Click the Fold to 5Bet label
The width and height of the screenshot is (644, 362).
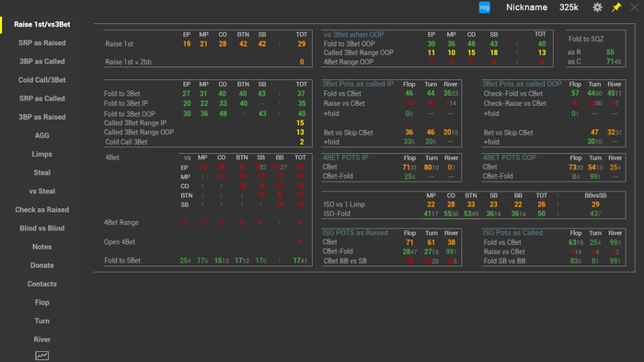(x=122, y=261)
